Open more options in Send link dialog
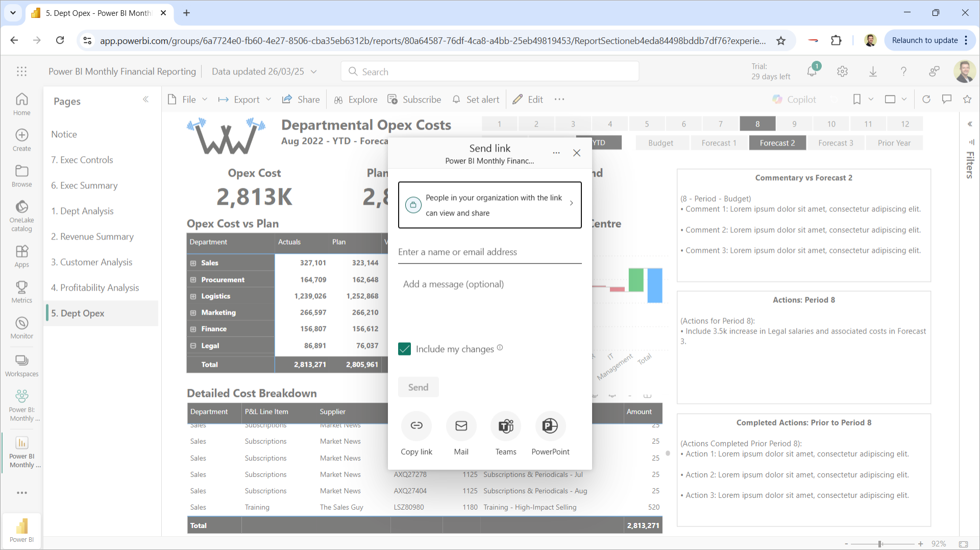Image resolution: width=980 pixels, height=550 pixels. pyautogui.click(x=556, y=153)
